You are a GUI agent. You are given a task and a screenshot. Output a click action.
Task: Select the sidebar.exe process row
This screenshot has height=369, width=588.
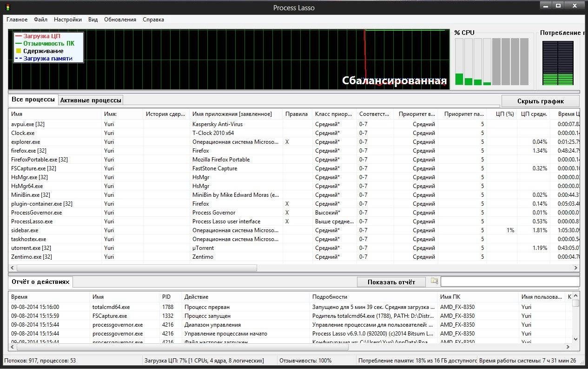tap(294, 230)
